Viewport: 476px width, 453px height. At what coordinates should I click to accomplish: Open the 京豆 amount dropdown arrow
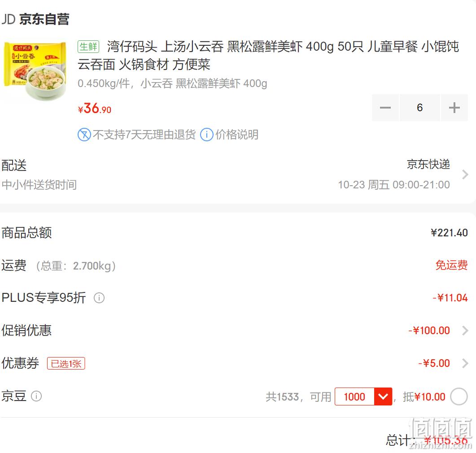(x=383, y=396)
